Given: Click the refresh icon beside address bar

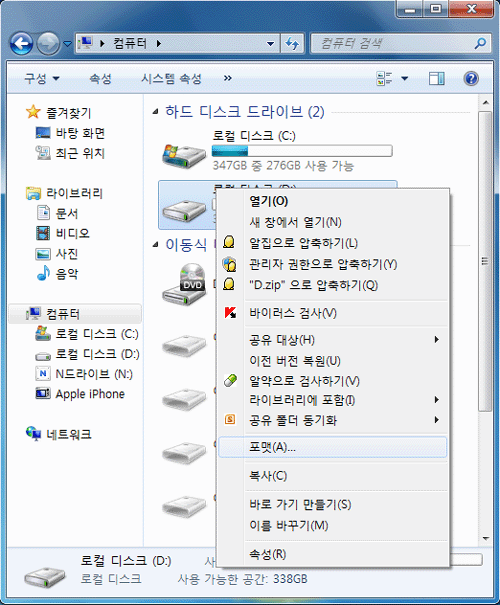Looking at the screenshot, I should [x=292, y=44].
